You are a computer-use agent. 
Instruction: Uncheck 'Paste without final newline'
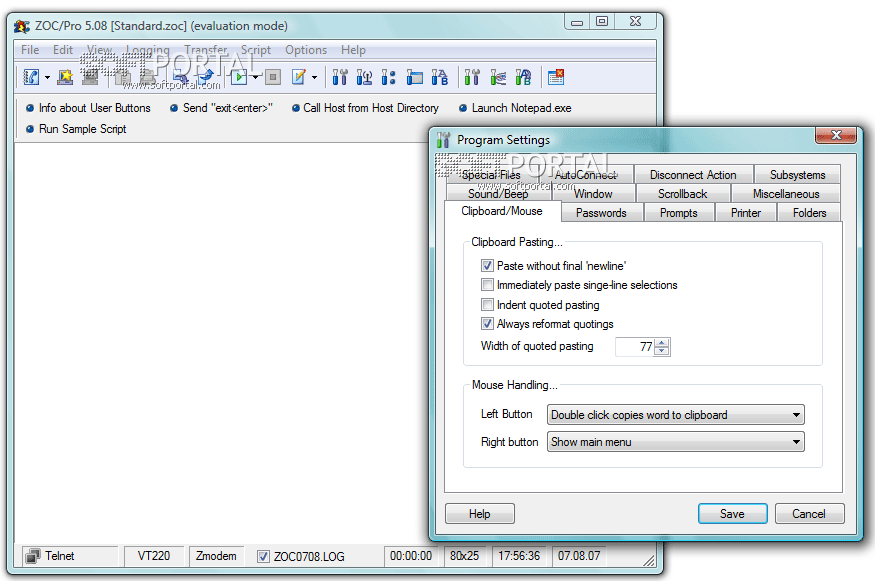[487, 266]
